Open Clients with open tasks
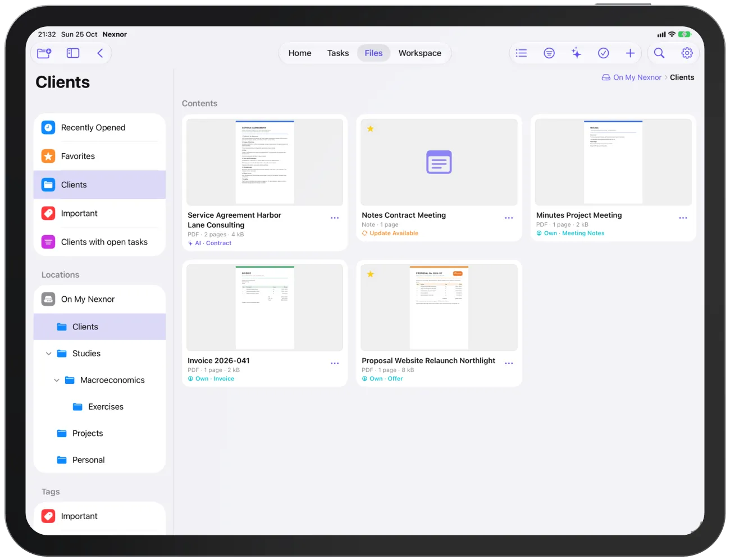The width and height of the screenshot is (730, 560). pos(99,242)
